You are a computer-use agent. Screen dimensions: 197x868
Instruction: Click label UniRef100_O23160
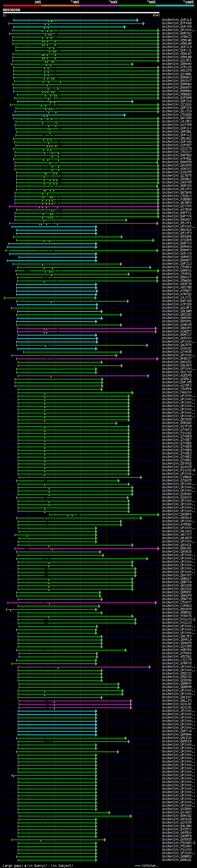point(177,104)
